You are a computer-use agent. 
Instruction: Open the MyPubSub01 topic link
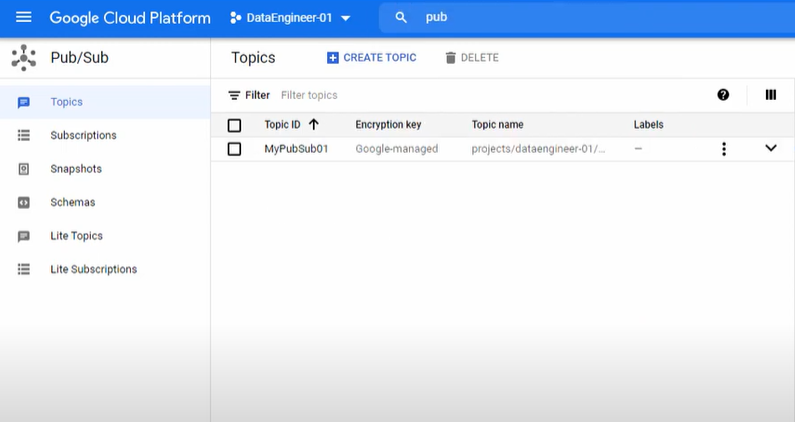click(296, 149)
